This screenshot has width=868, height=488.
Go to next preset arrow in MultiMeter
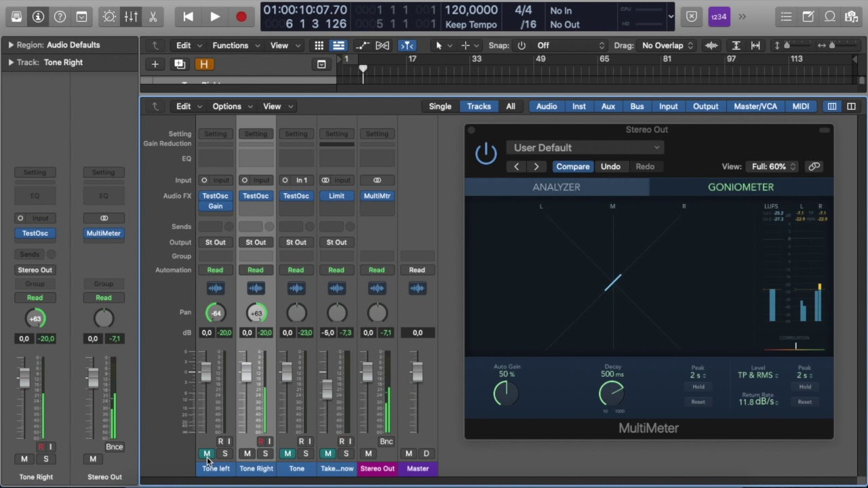pos(536,167)
